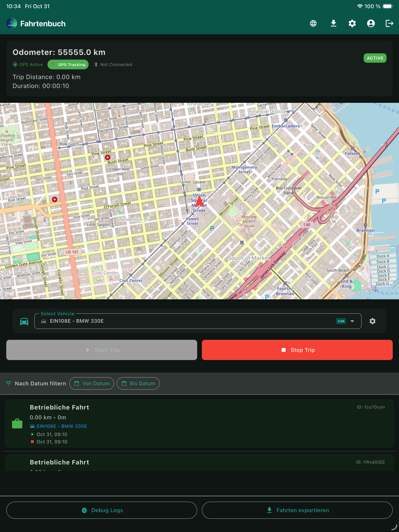
Task: Open the Betriebliche Fahrt trip fzu7Gvjm
Action: (199, 424)
